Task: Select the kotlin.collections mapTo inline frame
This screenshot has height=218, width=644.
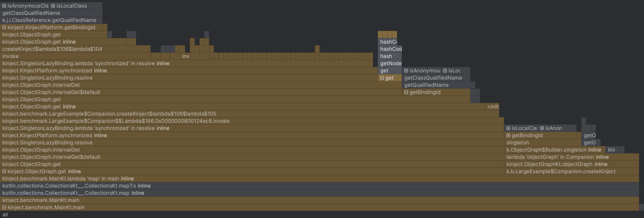Action: (x=76, y=186)
